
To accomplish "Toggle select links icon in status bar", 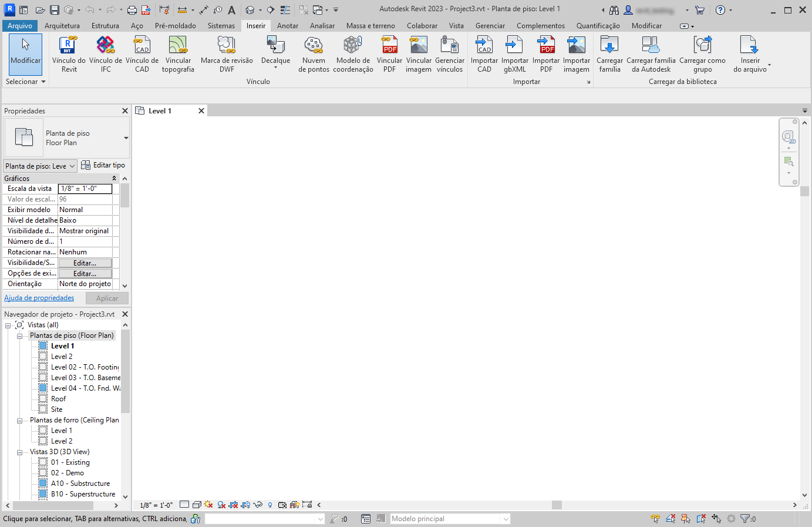I will pos(655,519).
